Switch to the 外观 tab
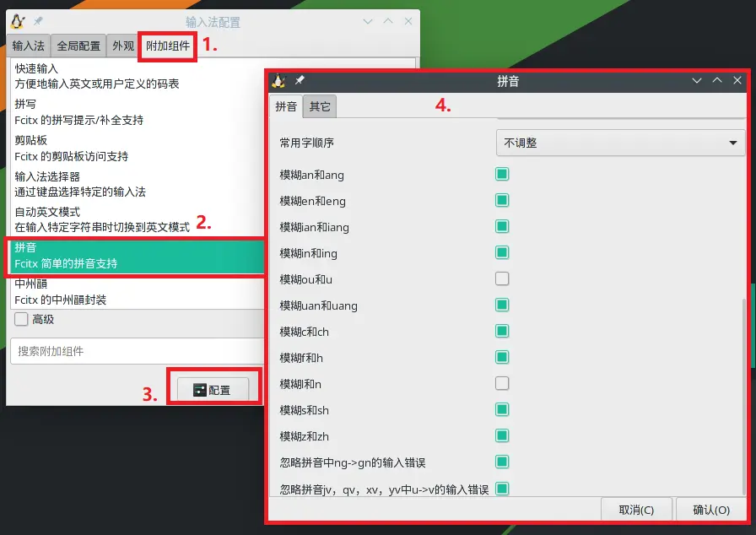This screenshot has height=535, width=756. [123, 46]
